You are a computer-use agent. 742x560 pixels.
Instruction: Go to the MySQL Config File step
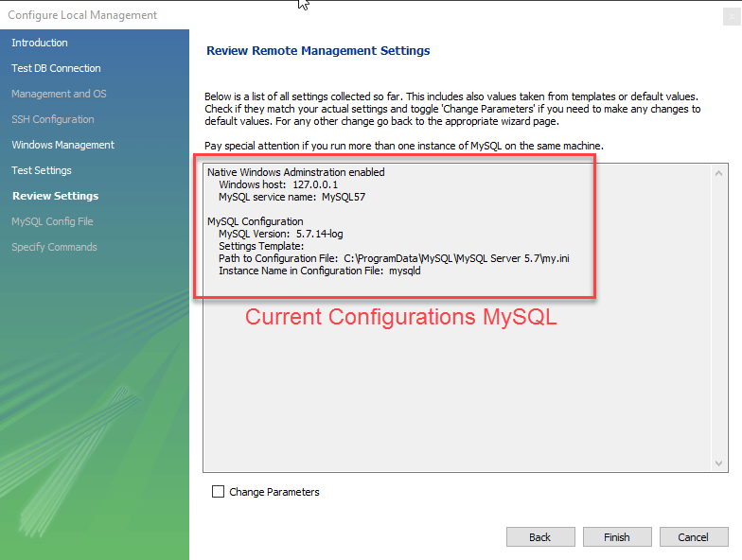click(x=52, y=221)
